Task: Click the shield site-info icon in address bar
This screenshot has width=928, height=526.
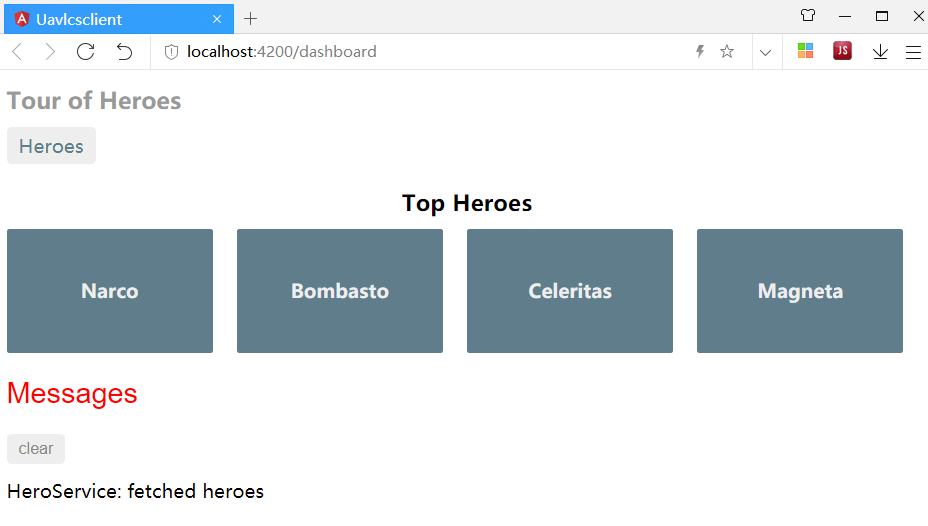Action: pos(171,52)
